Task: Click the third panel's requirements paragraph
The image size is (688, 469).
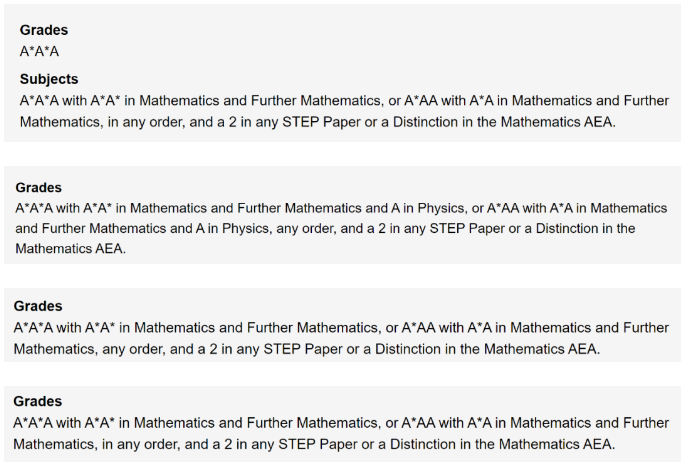Action: click(x=340, y=337)
